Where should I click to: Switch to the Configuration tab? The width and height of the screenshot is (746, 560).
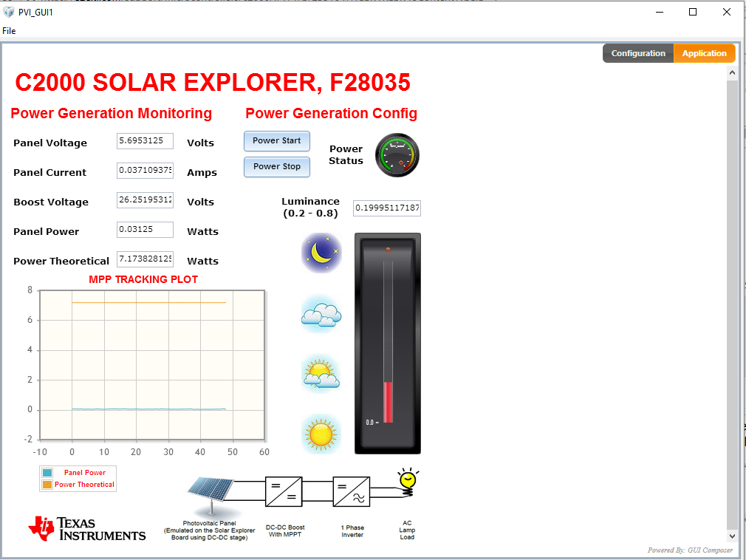click(x=638, y=53)
